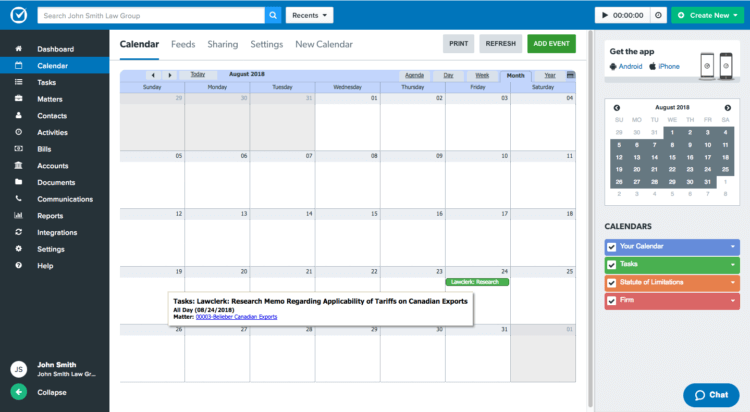Screen dimensions: 750x412
Task: Click the green Add Event button
Action: [551, 44]
